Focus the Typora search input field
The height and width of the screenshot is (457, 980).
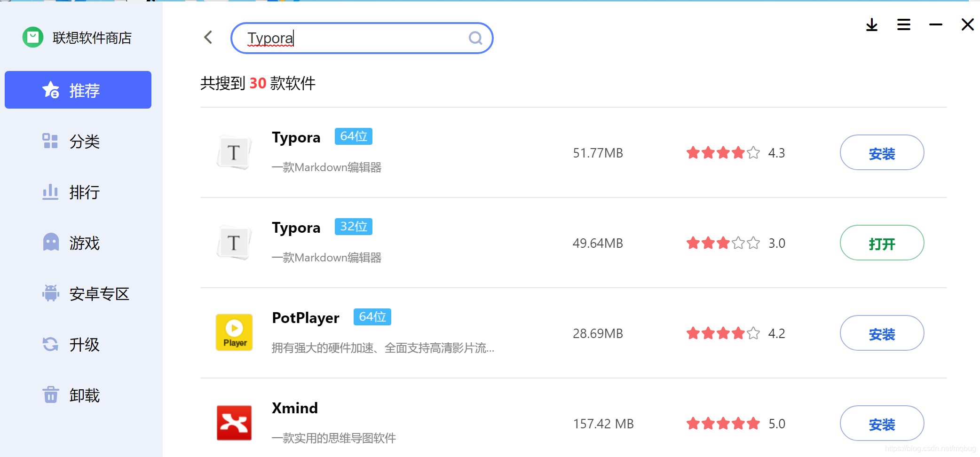[x=362, y=38]
